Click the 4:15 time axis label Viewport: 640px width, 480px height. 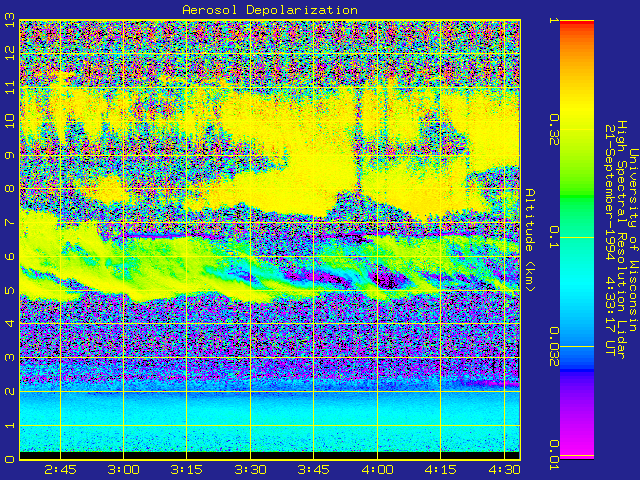pos(440,470)
